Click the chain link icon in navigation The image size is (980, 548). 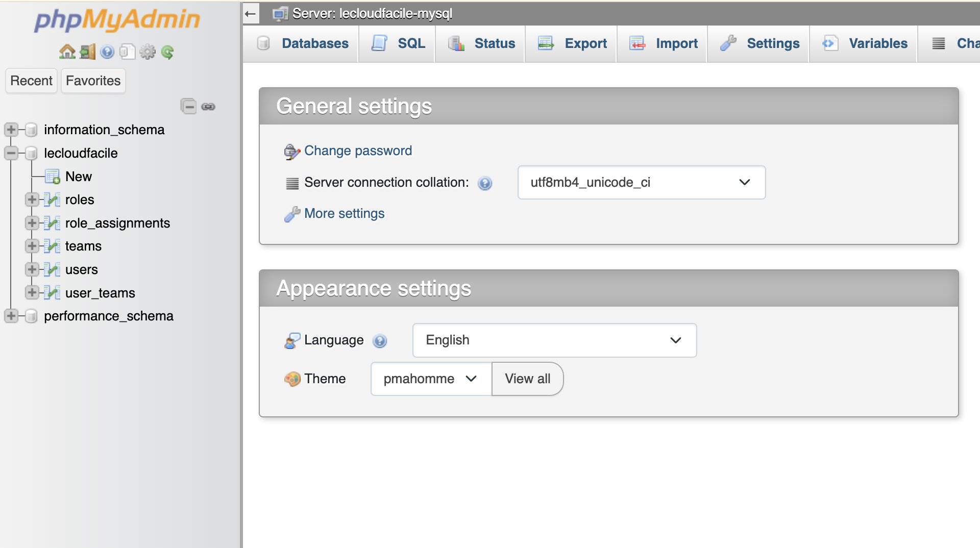coord(208,106)
